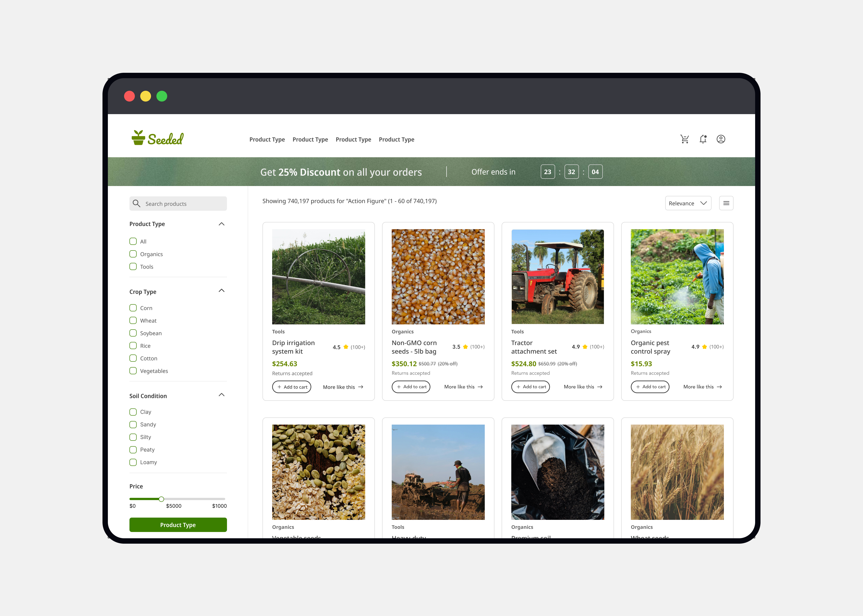
Task: Open the notifications bell icon
Action: coord(703,139)
